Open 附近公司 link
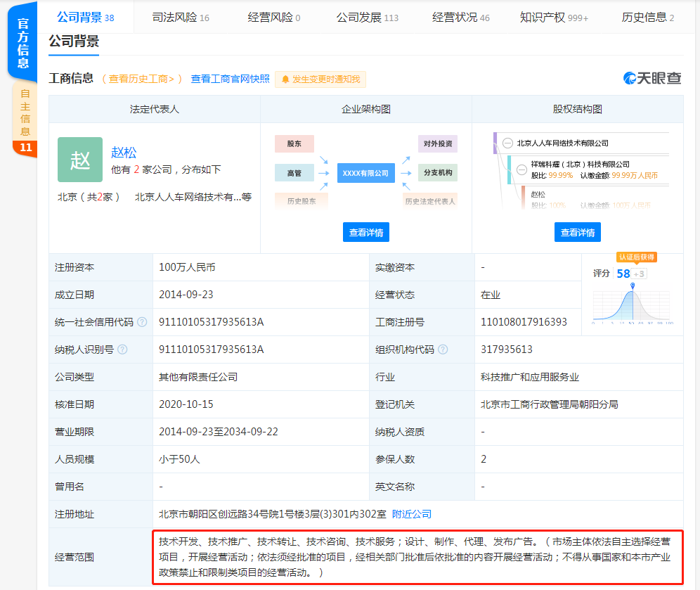This screenshot has width=700, height=590. click(412, 514)
